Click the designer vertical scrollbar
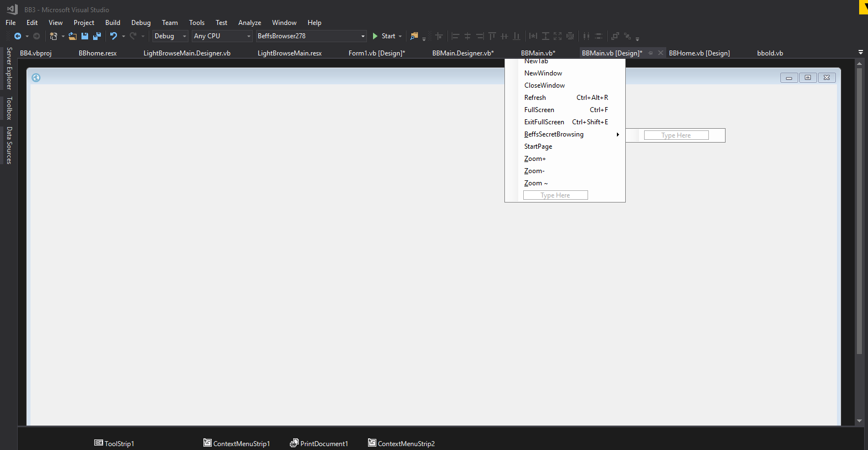Viewport: 868px width, 450px height. 860,211
